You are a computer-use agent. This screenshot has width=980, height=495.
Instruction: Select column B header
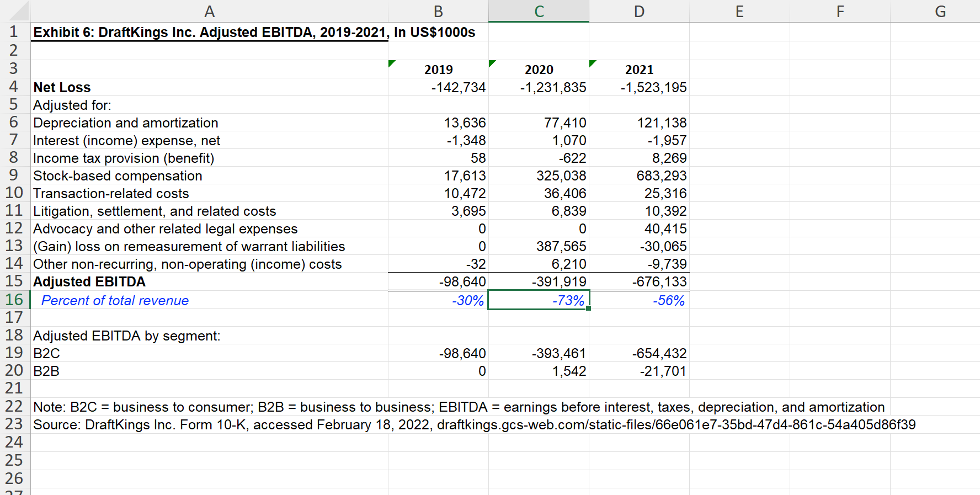pos(438,11)
